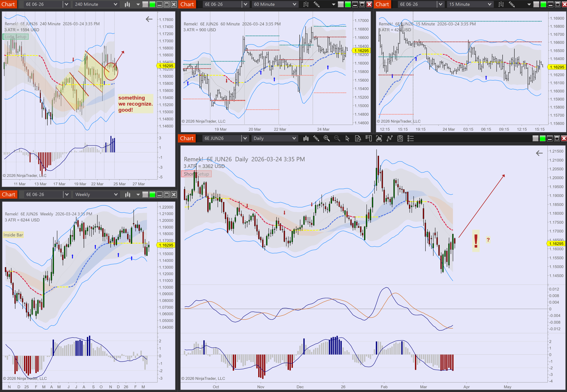The height and width of the screenshot is (392, 567).
Task: Change bar style icon on 240 Minute chart
Action: [127, 5]
